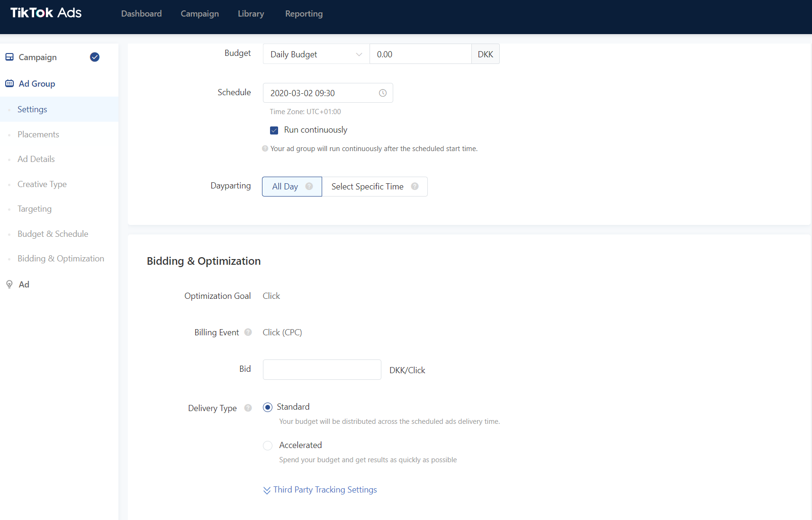
Task: Click the Campaign completed checkmark badge
Action: tap(95, 57)
